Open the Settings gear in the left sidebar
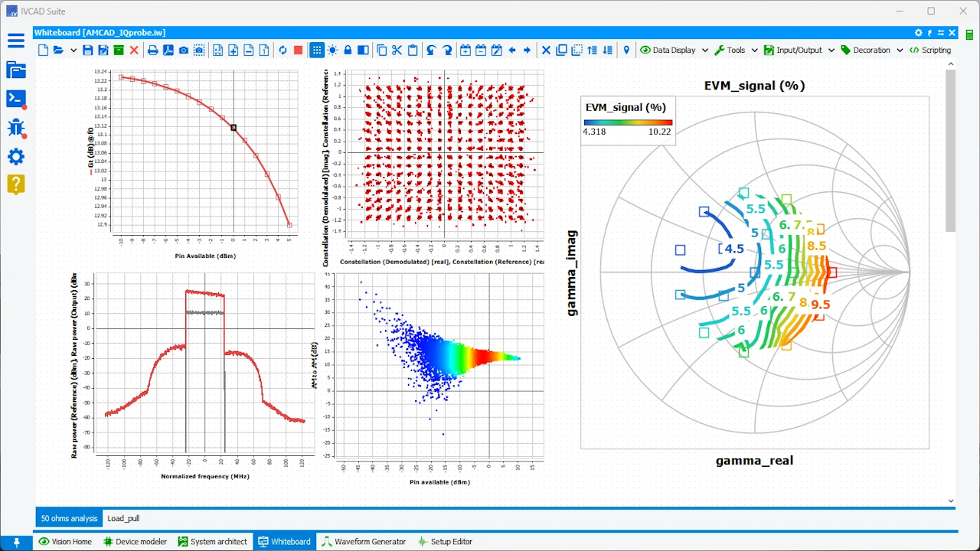 pos(15,156)
